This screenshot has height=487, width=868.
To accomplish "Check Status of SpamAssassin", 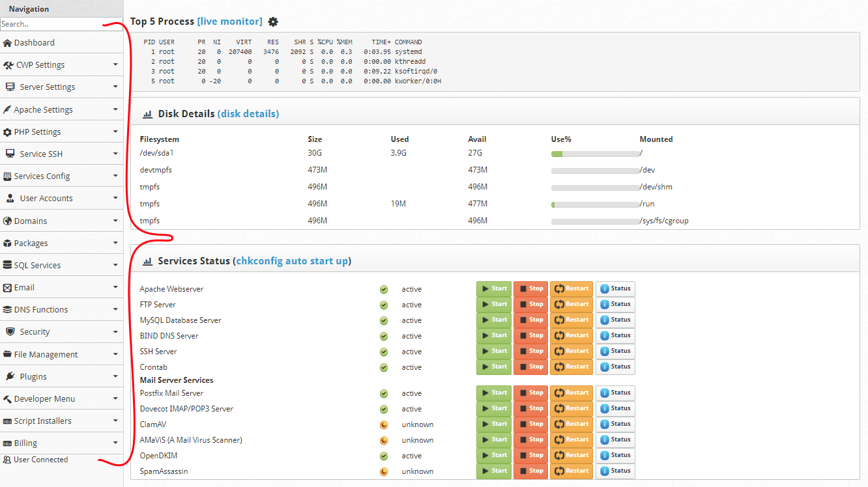I will coord(615,471).
